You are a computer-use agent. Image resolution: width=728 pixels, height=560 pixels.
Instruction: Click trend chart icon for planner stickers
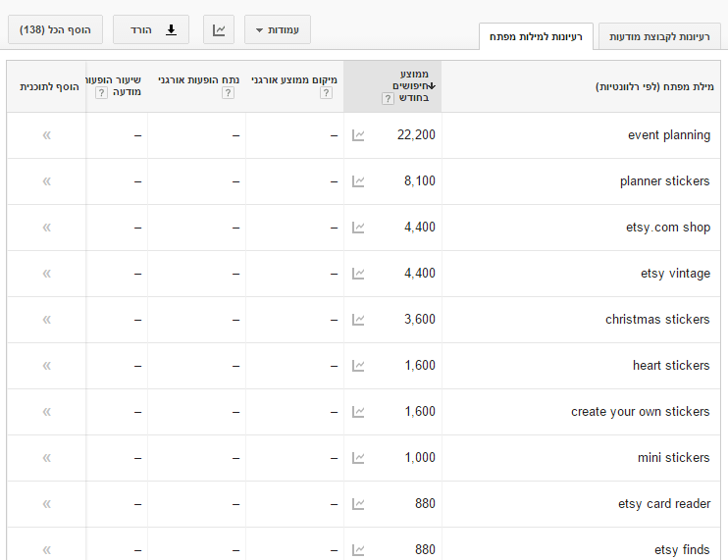pos(358,181)
